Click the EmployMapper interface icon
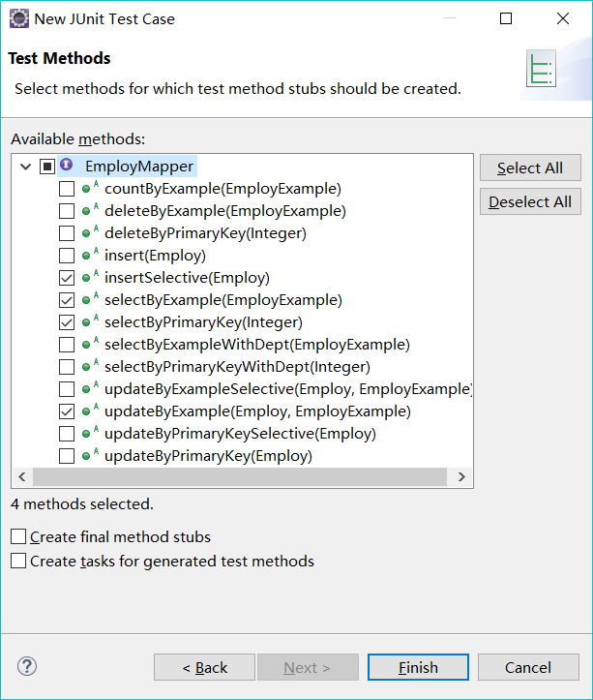Screen dimensions: 593x700 pos(66,165)
